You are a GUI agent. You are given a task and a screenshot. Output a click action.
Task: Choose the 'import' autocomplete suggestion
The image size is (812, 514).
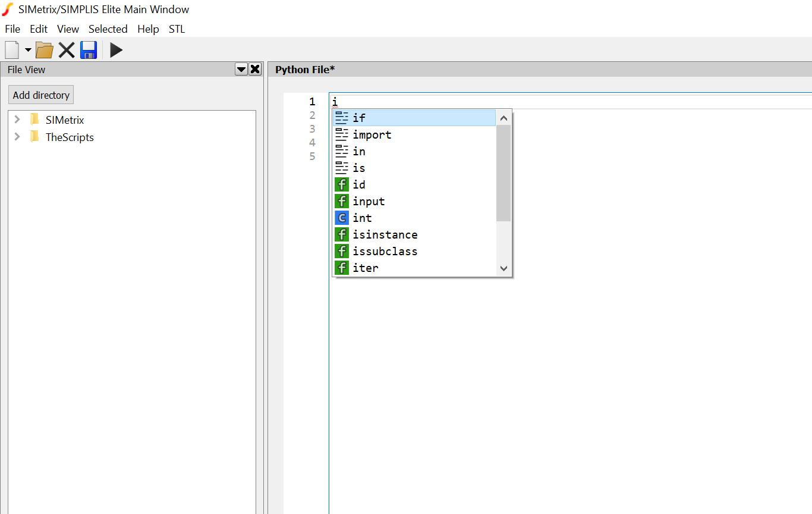372,135
